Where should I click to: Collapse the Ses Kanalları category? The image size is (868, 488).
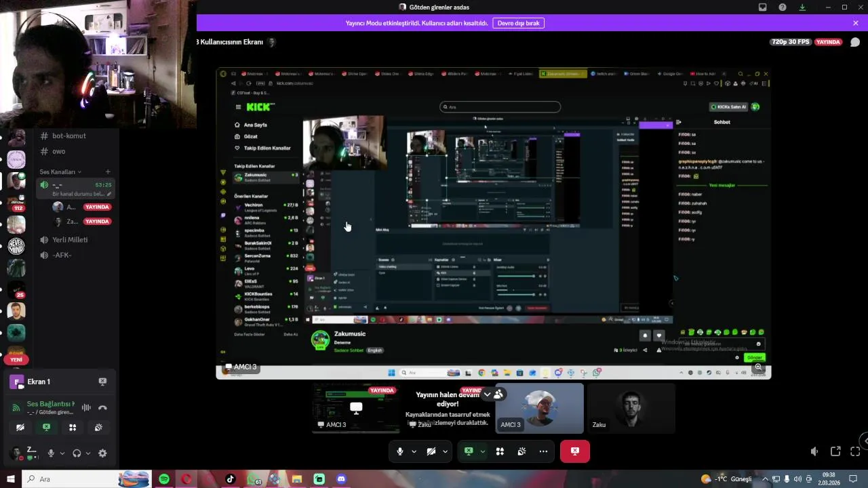click(x=60, y=172)
